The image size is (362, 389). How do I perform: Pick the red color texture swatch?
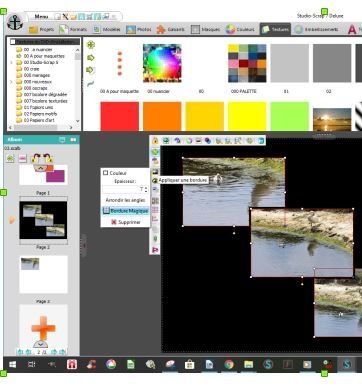(120, 116)
